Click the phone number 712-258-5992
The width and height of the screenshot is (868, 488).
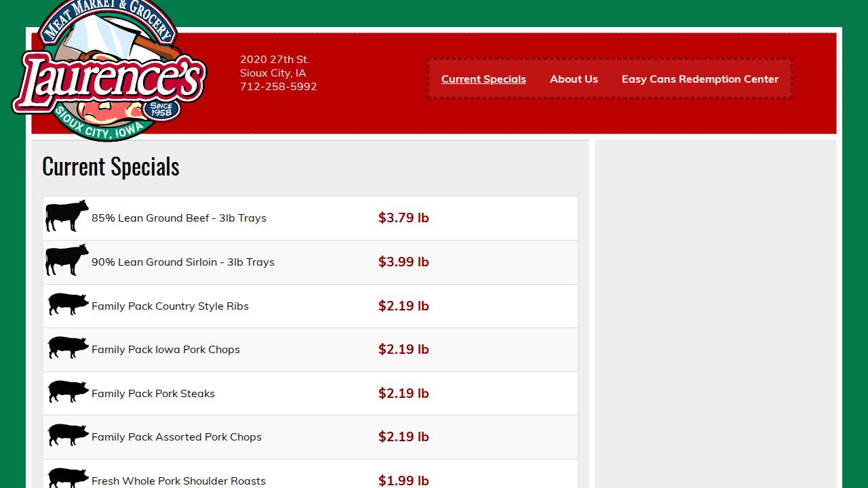pos(278,86)
